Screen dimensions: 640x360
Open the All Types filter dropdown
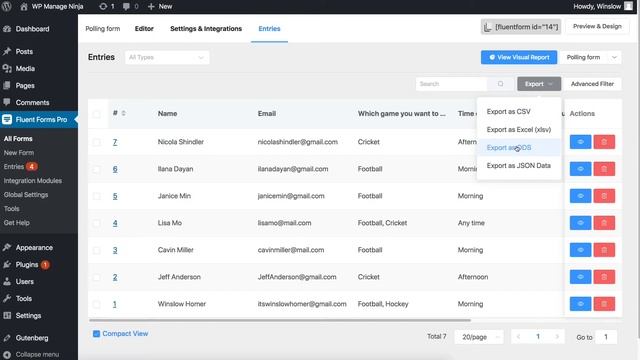tap(167, 58)
